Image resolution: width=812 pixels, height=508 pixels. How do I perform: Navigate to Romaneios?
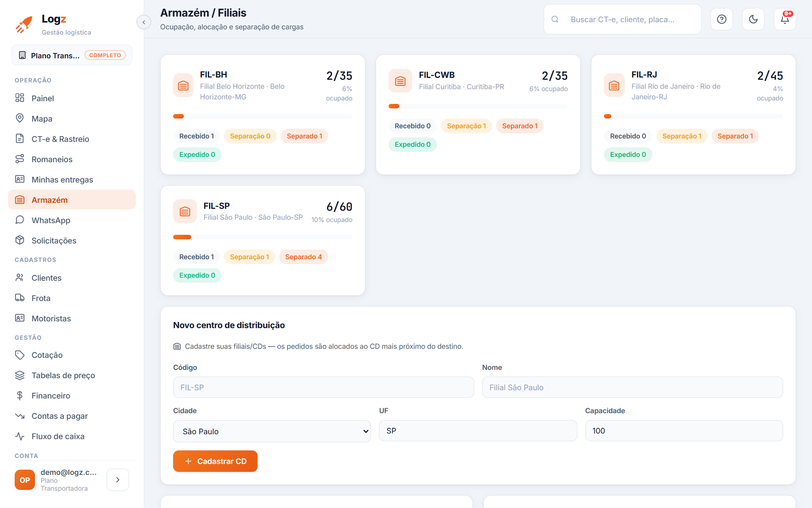click(x=72, y=159)
